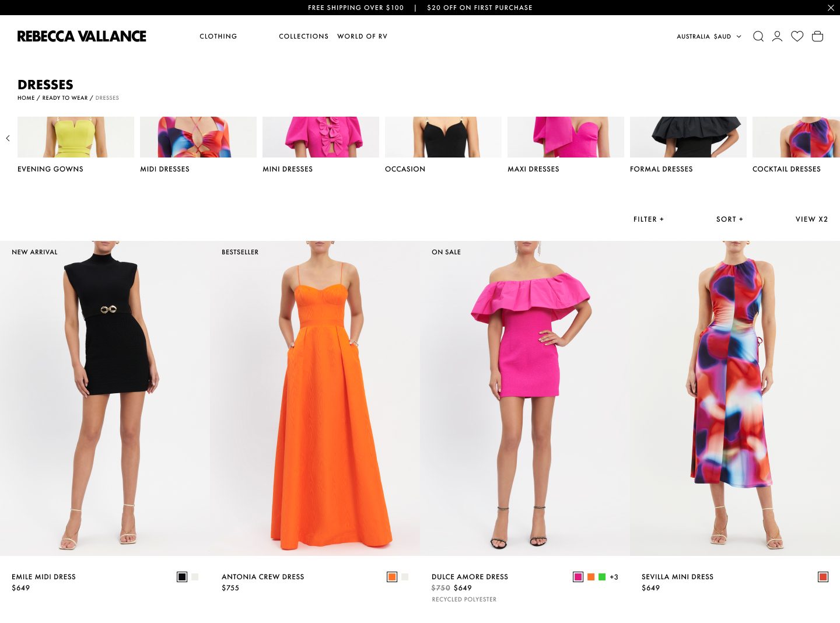Select white swatch for Antonia Crew Dress
The image size is (840, 623).
405,577
